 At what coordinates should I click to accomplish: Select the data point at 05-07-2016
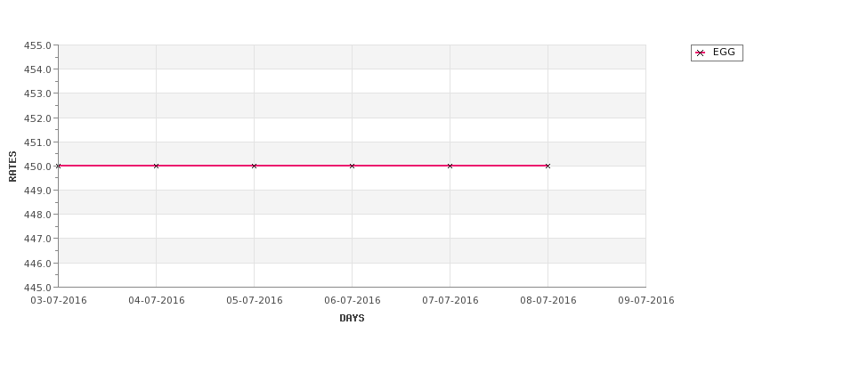[254, 167]
